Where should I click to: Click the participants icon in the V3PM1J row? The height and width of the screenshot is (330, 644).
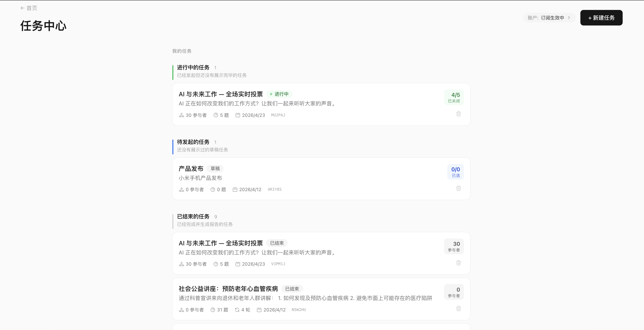[x=182, y=264]
